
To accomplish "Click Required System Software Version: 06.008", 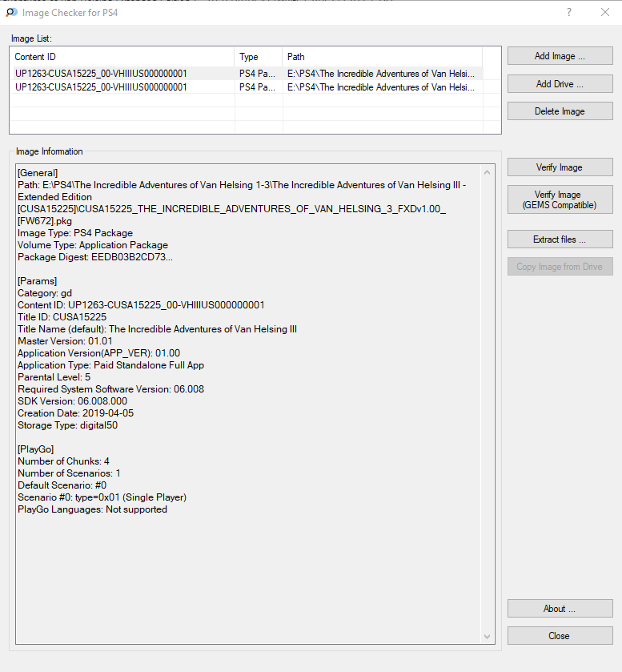I will pyautogui.click(x=111, y=389).
